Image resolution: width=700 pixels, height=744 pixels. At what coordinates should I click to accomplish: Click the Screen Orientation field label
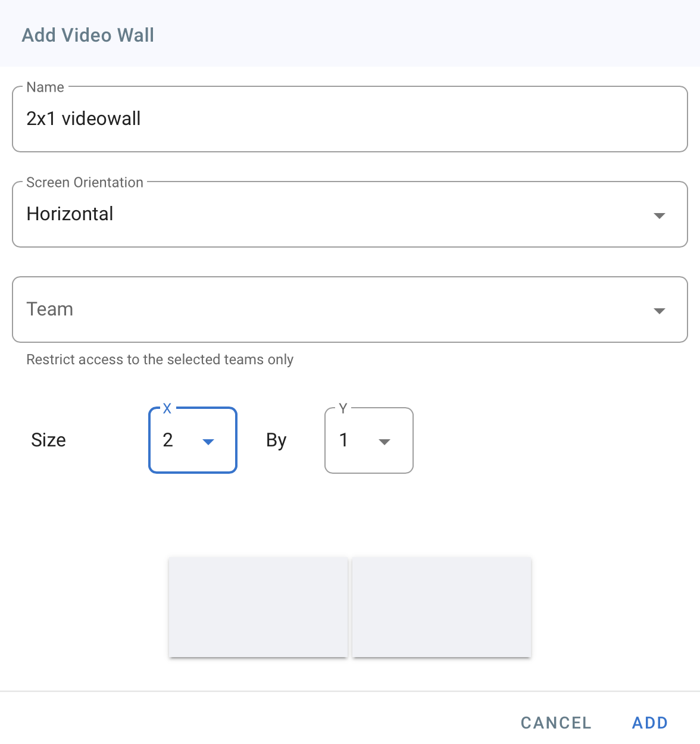point(85,183)
